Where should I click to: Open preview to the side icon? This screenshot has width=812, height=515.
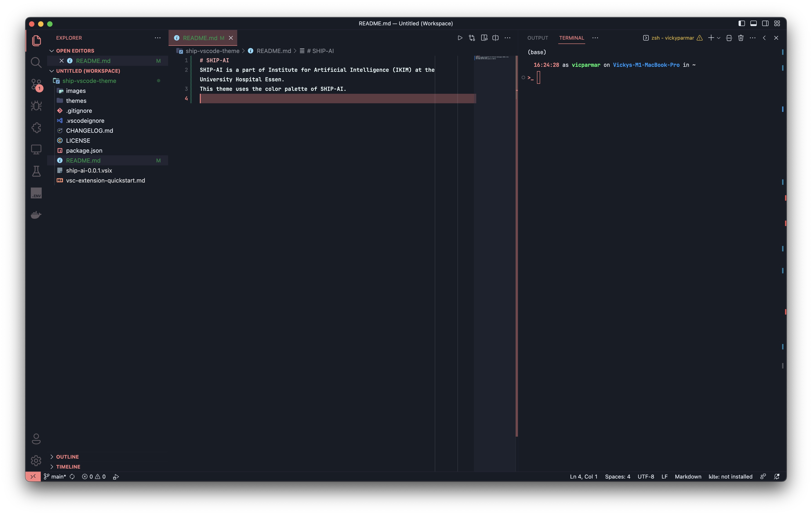484,38
